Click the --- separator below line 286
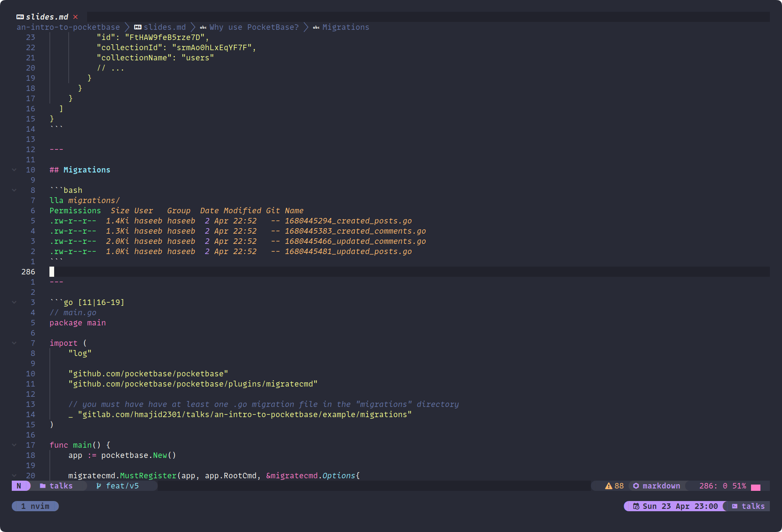The image size is (782, 532). [57, 282]
